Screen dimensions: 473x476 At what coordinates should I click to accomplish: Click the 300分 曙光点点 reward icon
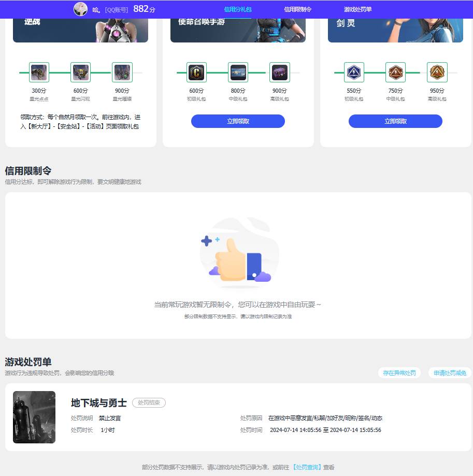pyautogui.click(x=38, y=73)
